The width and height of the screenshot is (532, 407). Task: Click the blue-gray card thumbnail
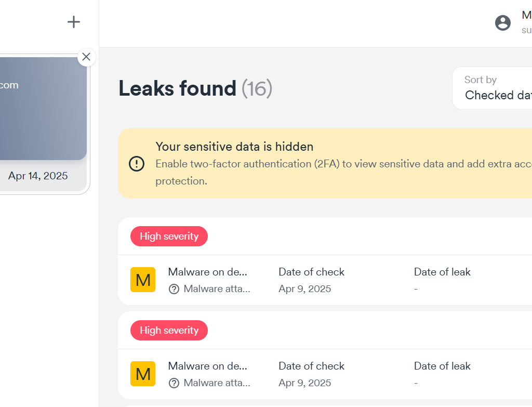pyautogui.click(x=43, y=108)
